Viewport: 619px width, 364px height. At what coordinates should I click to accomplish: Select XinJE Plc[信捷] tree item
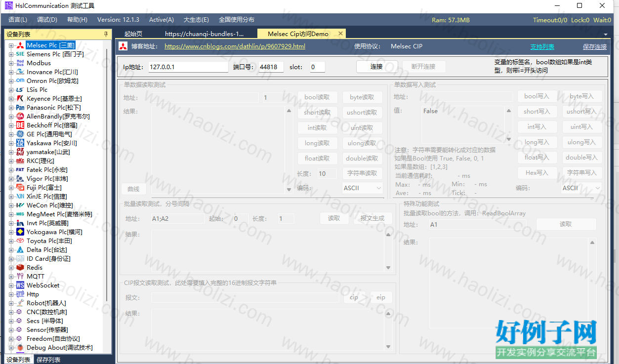click(47, 197)
